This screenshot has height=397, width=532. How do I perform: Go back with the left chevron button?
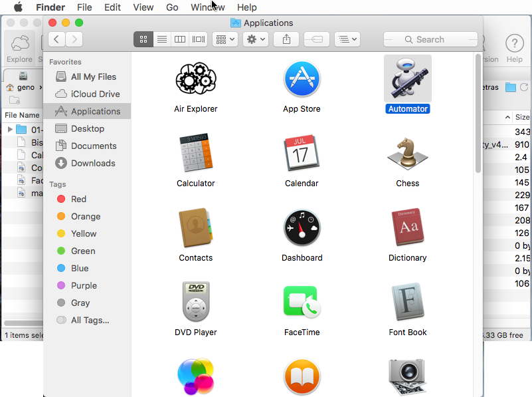56,39
